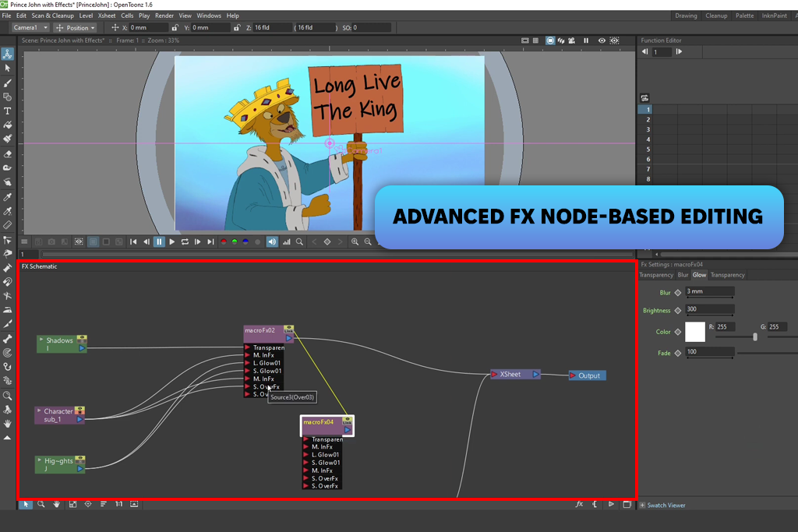Image resolution: width=798 pixels, height=532 pixels.
Task: Select the Tape tool
Action: click(8, 167)
